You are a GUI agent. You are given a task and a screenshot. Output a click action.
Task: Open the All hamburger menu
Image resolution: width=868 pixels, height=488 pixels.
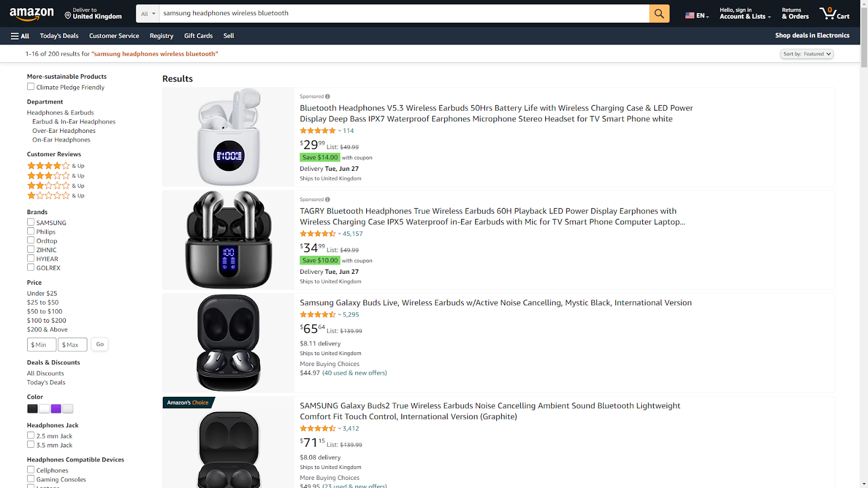20,36
